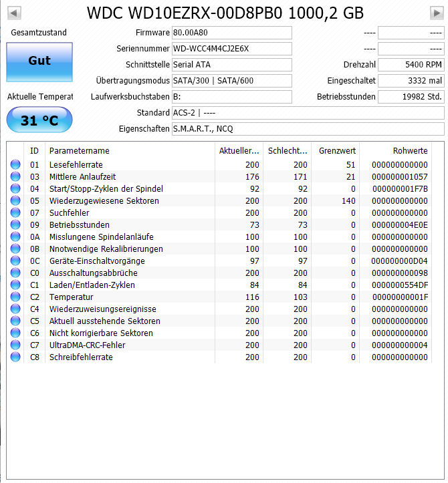Click status orb of Temperatur row

(15, 297)
